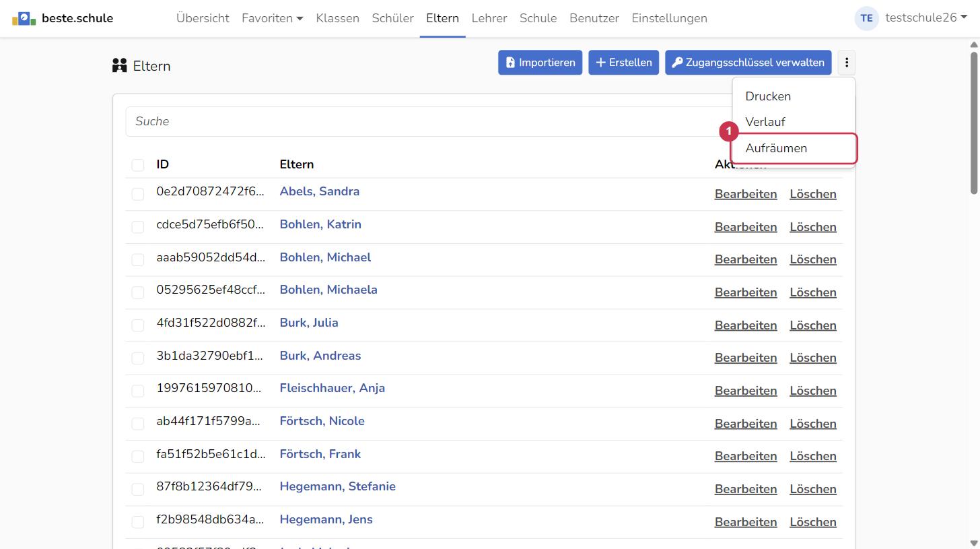Open the three-dot more options menu
Screen dimensions: 980x549
click(x=846, y=63)
